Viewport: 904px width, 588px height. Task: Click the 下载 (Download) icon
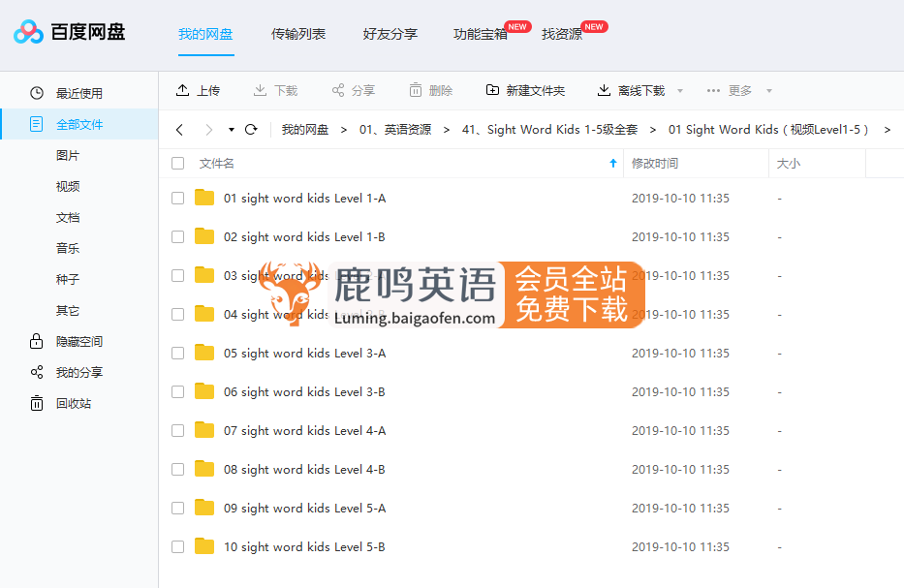pyautogui.click(x=258, y=90)
